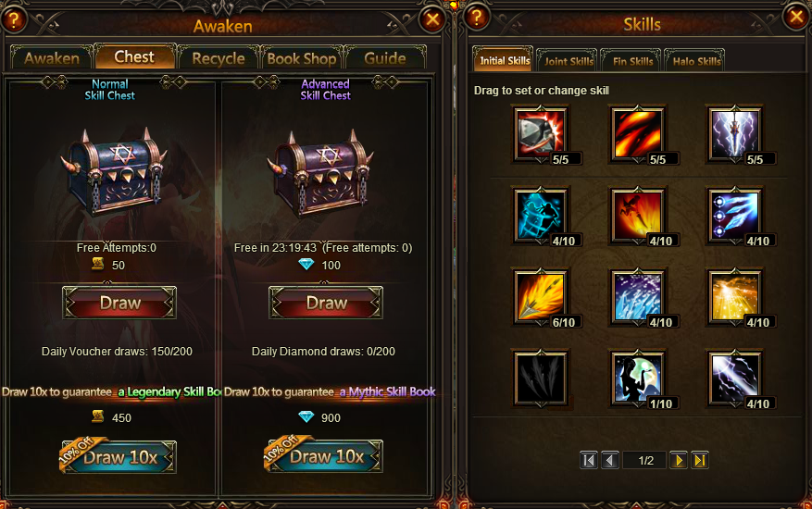The width and height of the screenshot is (812, 509).
Task: Open help for the Skills window
Action: click(477, 17)
